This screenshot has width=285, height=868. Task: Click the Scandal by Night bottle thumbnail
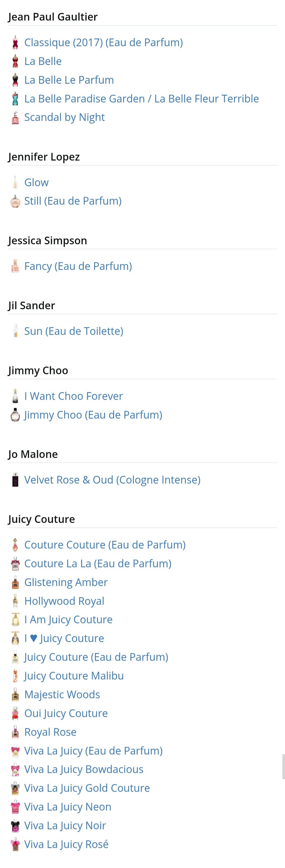point(15,118)
